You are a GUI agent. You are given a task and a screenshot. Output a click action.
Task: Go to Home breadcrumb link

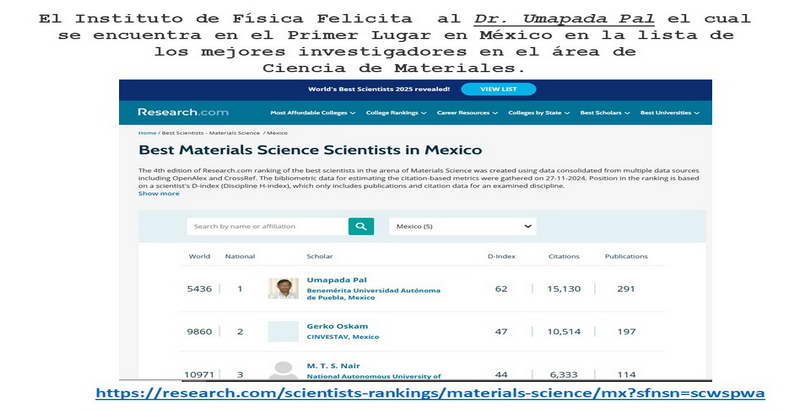pos(147,133)
